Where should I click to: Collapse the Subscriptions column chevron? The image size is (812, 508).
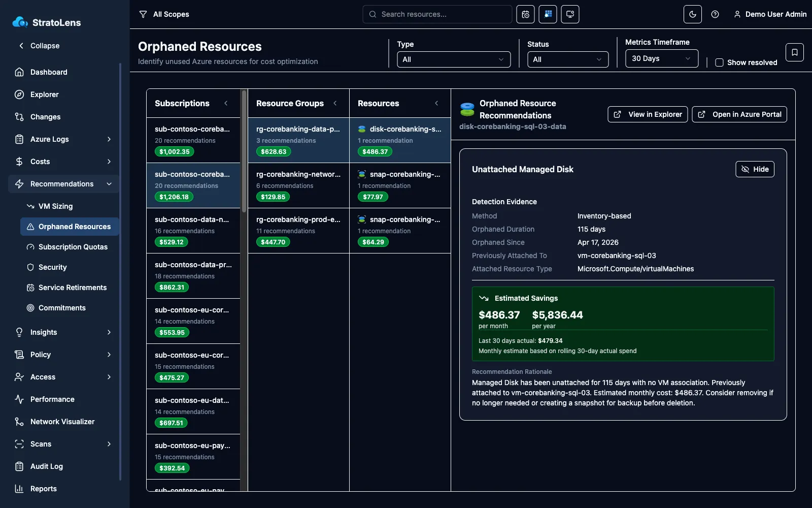click(226, 103)
